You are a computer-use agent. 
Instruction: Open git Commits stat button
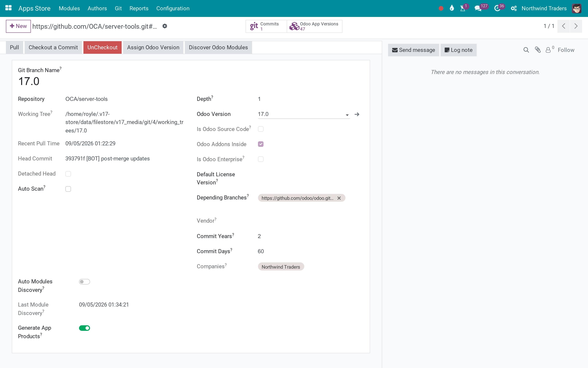(266, 26)
